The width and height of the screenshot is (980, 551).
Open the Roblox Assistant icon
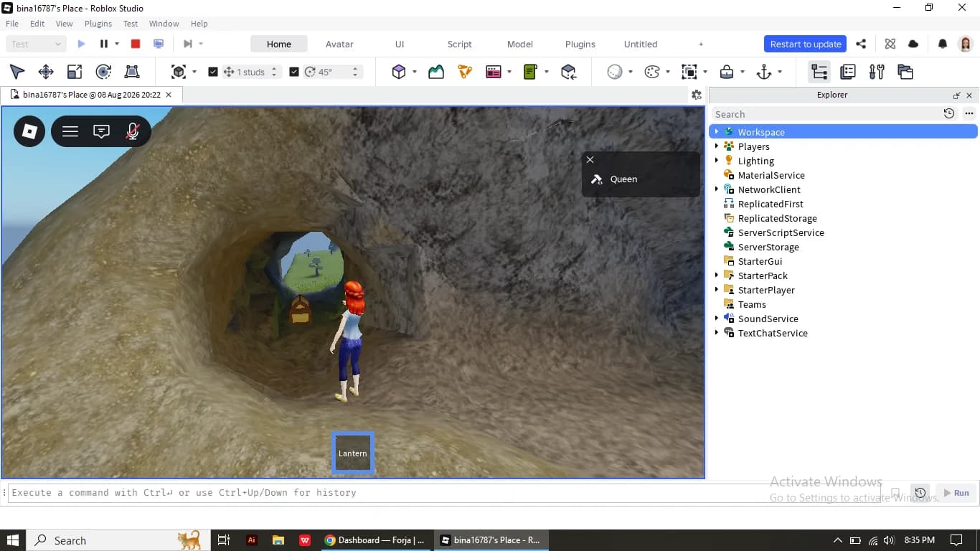(x=890, y=44)
